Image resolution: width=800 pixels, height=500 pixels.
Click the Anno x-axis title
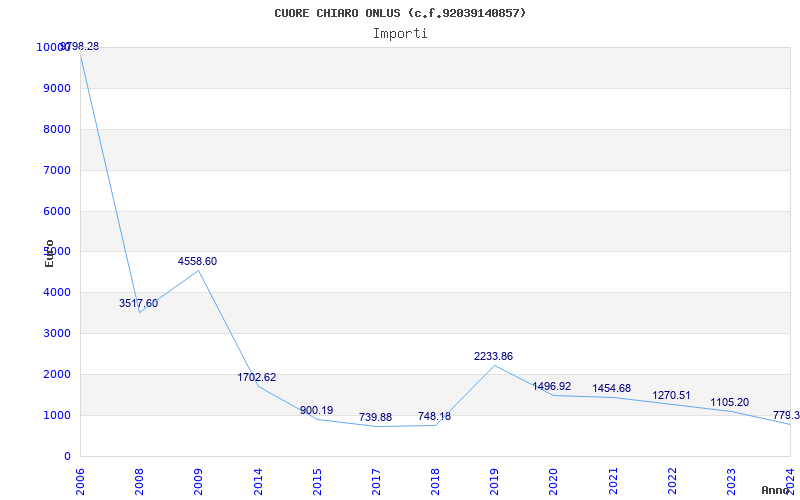776,490
